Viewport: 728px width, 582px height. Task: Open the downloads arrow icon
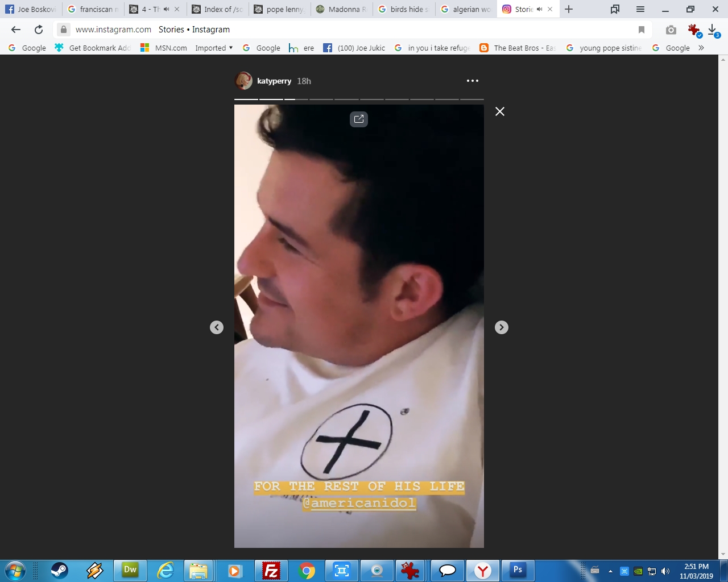pyautogui.click(x=713, y=30)
